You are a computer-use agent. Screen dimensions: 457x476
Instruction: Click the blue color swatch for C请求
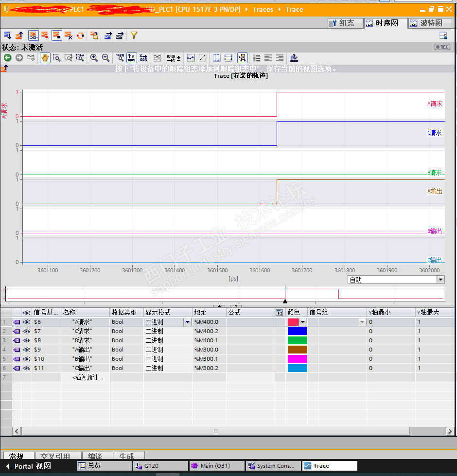tap(297, 331)
